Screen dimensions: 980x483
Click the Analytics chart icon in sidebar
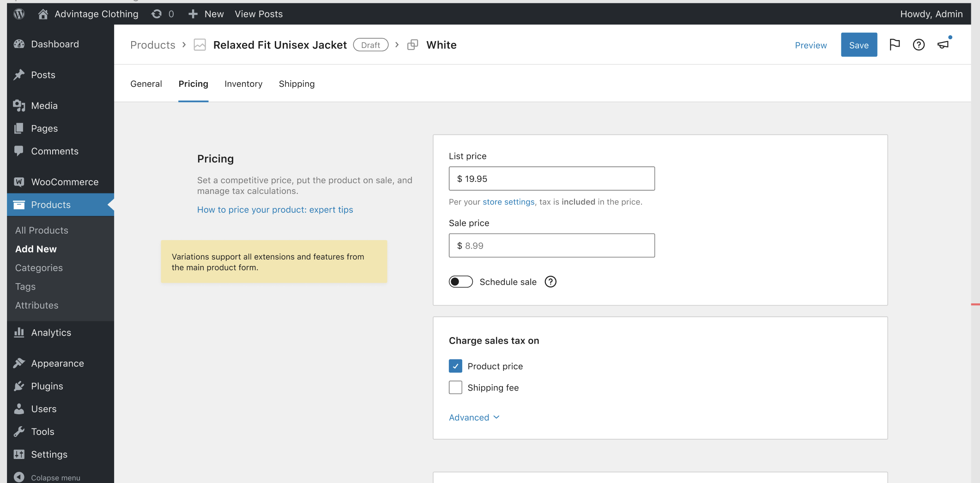[x=18, y=332]
